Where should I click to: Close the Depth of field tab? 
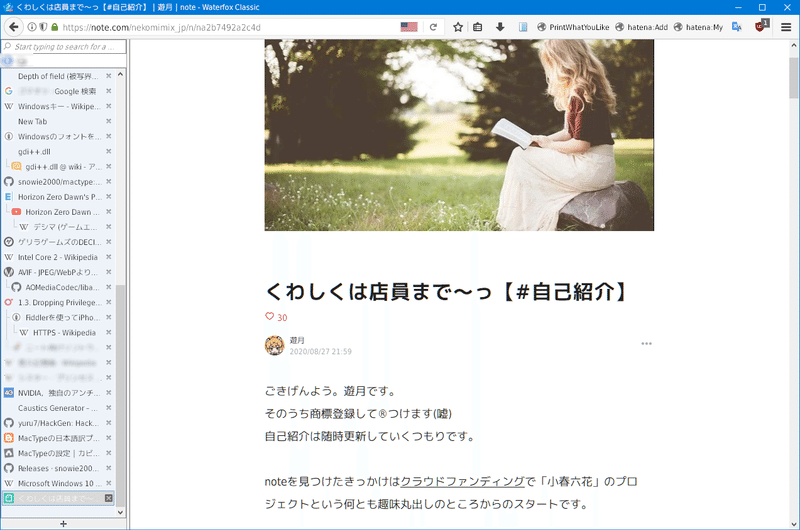[109, 76]
